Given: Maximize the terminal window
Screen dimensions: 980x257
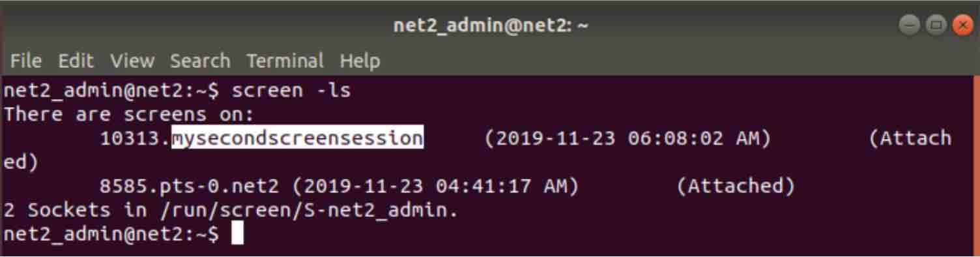Looking at the screenshot, I should tap(936, 26).
